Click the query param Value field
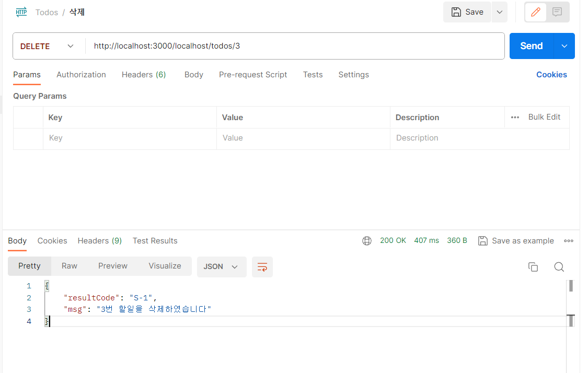This screenshot has height=373, width=588. tap(303, 138)
